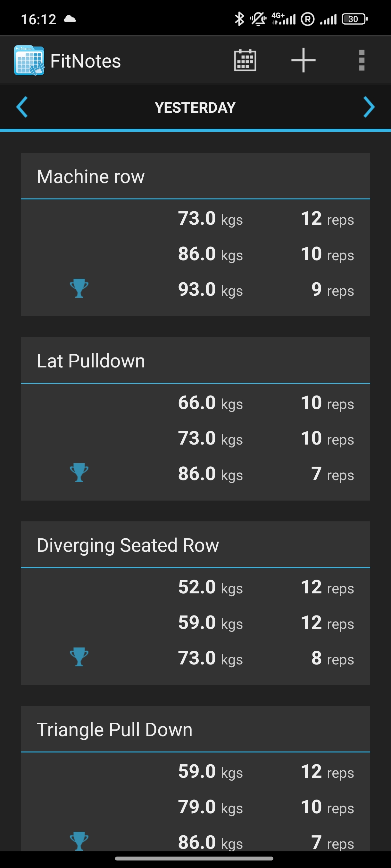Tap the Diverging Seated Row trophy icon
This screenshot has height=868, width=391.
79,657
